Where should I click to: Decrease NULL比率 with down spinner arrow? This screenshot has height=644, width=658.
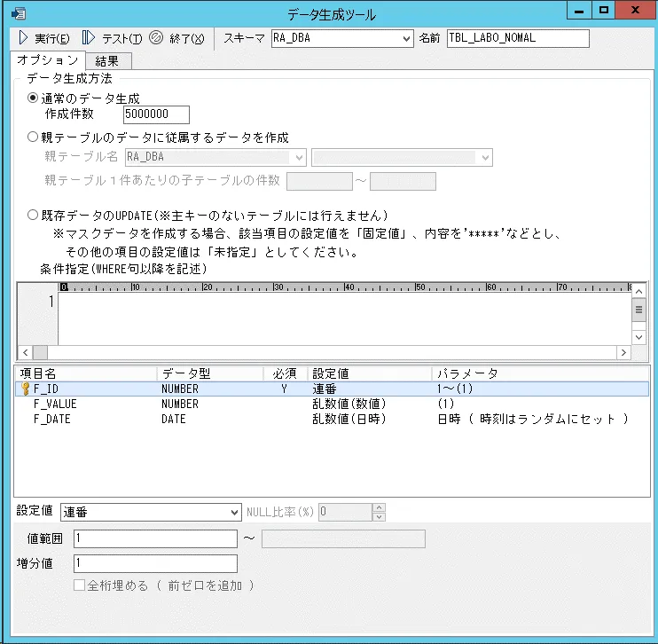379,517
